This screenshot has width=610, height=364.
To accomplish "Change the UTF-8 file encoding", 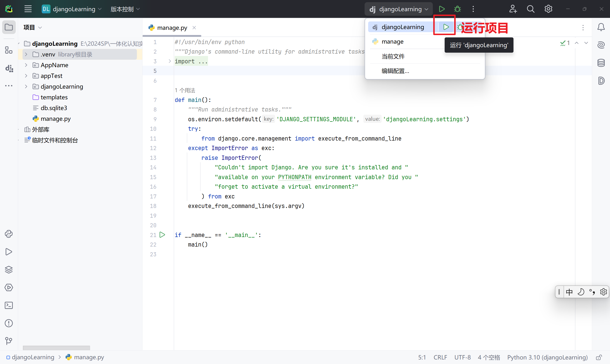I will coord(462,357).
